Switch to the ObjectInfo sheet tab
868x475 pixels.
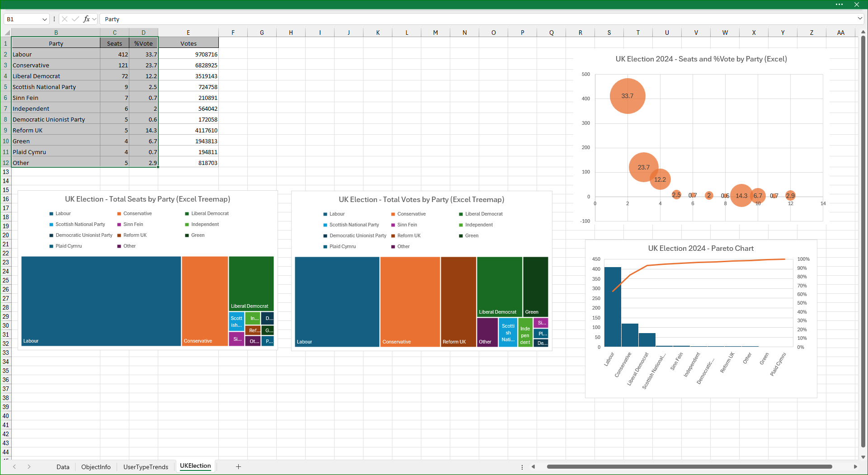[x=96, y=467]
